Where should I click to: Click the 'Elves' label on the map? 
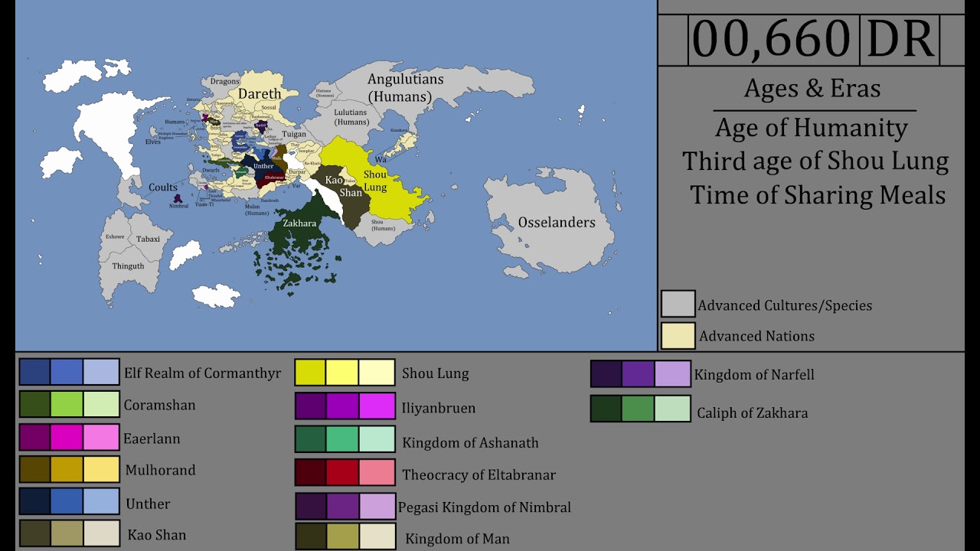click(153, 142)
